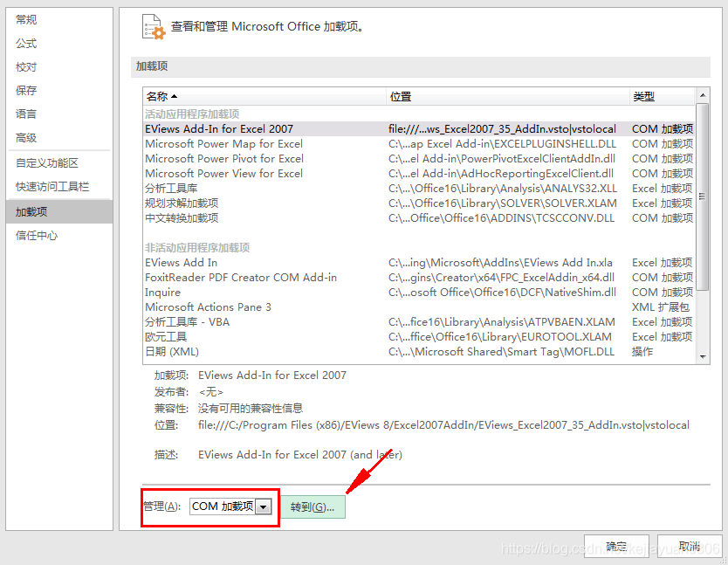Screen dimensions: 728x565
Task: Select Microsoft Power Pivot for Excel row
Action: click(419, 158)
